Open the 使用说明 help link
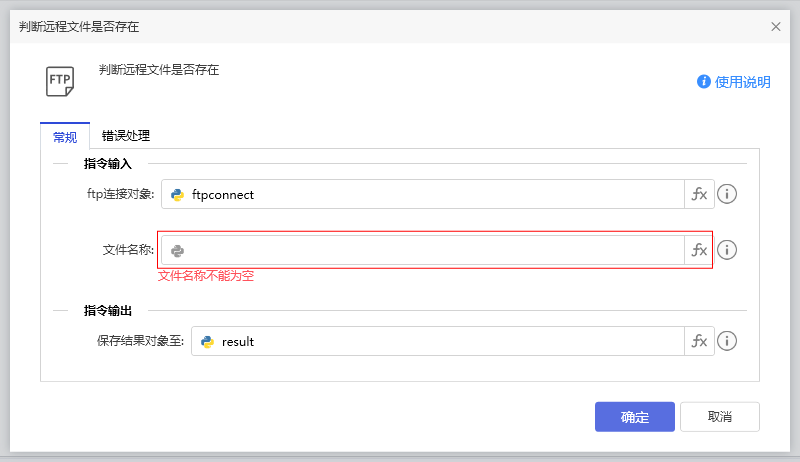 (743, 82)
